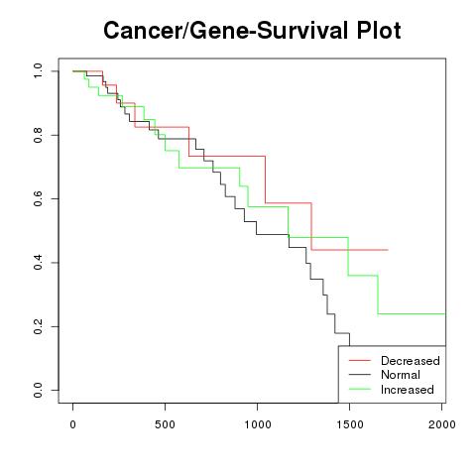This screenshot has width=476, height=476.
Task: Select the Normal legend label
Action: (x=401, y=375)
